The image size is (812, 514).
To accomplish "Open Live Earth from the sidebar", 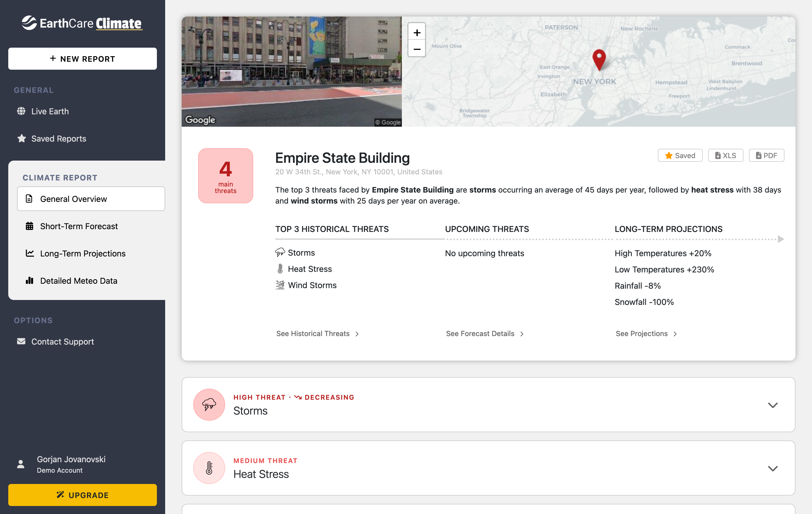I will [x=50, y=111].
